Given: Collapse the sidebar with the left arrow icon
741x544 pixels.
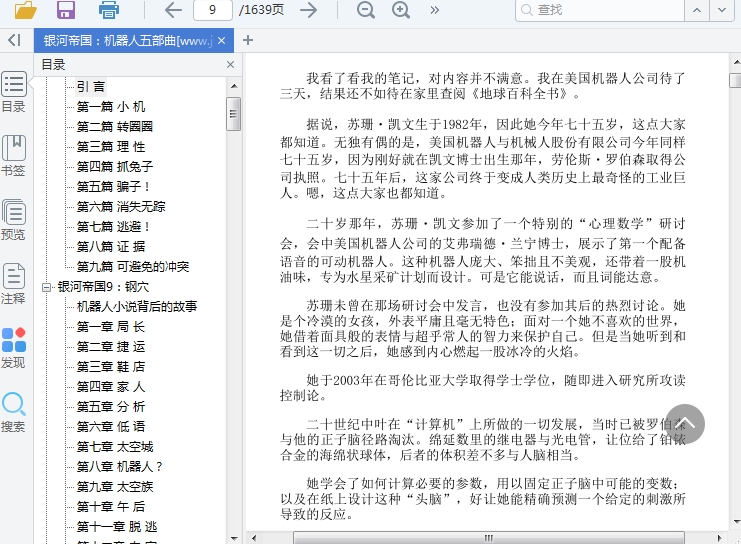Looking at the screenshot, I should [15, 40].
